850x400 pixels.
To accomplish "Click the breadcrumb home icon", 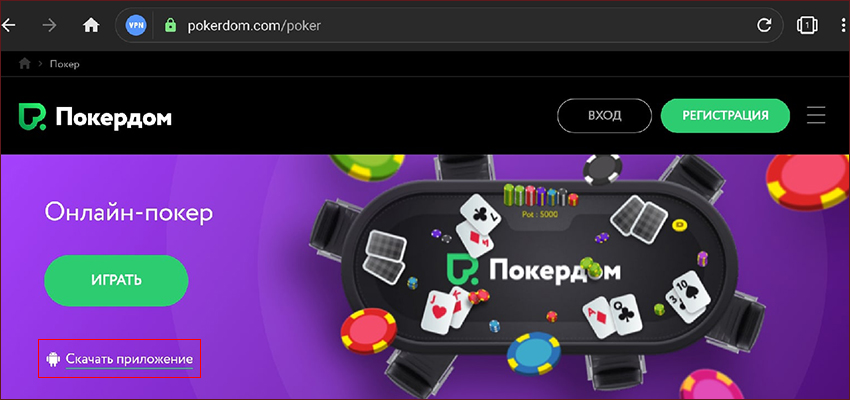I will (x=24, y=63).
